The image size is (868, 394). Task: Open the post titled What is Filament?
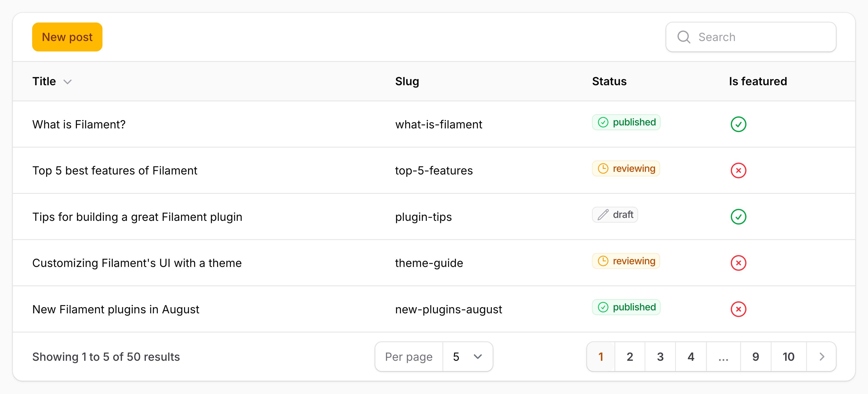78,124
